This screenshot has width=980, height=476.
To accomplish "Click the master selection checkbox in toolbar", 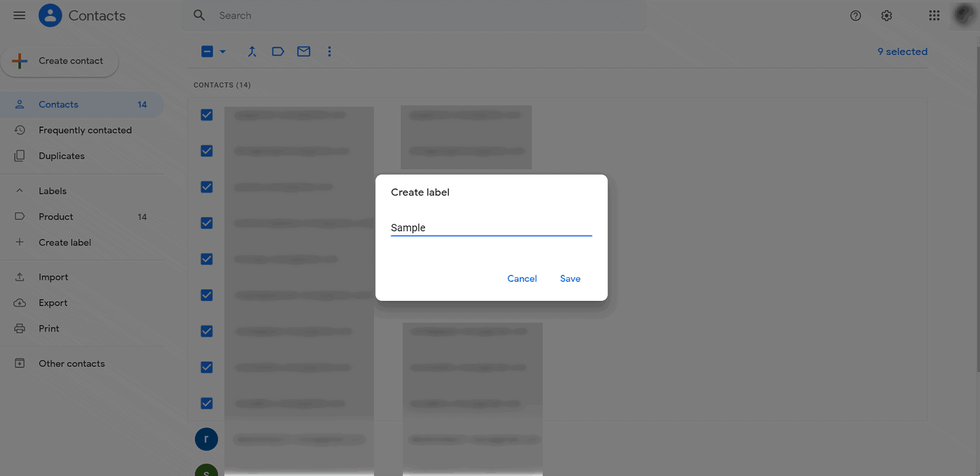I will (x=208, y=51).
